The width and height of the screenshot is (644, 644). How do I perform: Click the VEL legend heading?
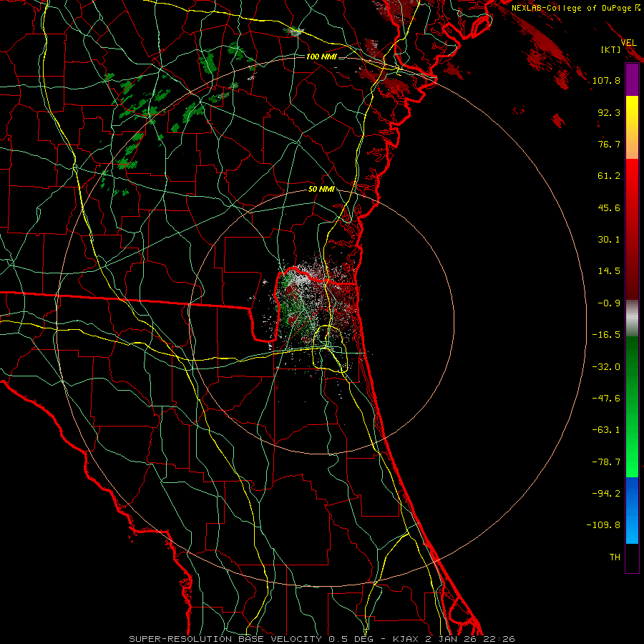tap(628, 43)
